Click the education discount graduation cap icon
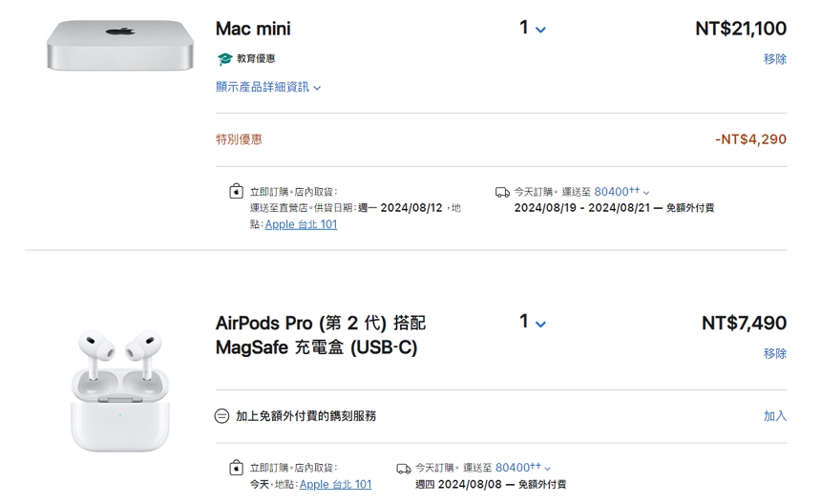This screenshot has height=504, width=821. 224,59
